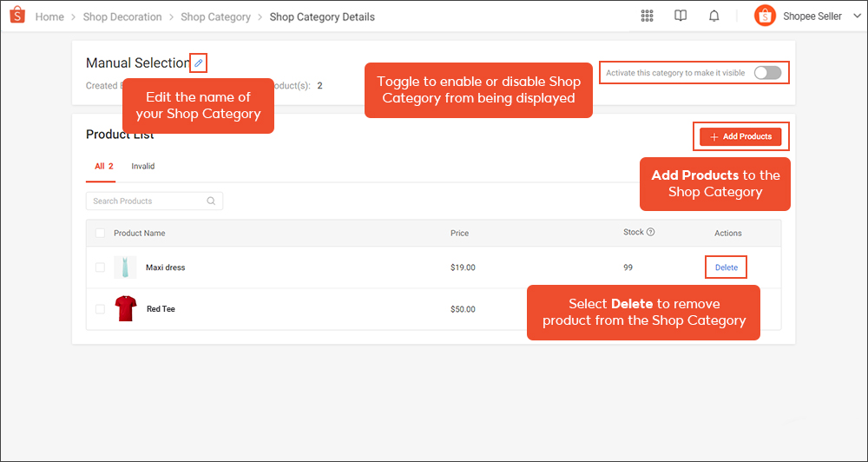Screen dimensions: 868x462
Task: Click the Shopee Seller avatar
Action: 765,16
